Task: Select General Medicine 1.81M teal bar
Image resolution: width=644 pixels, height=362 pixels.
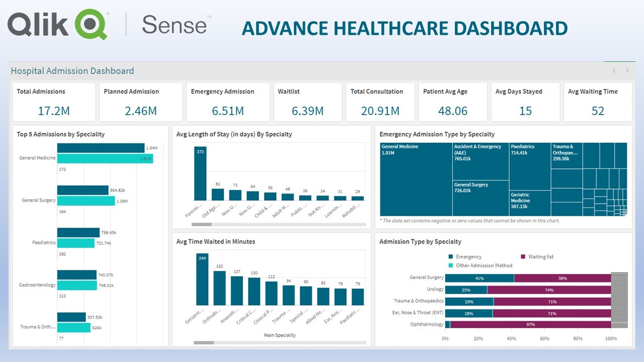Action: [105, 158]
